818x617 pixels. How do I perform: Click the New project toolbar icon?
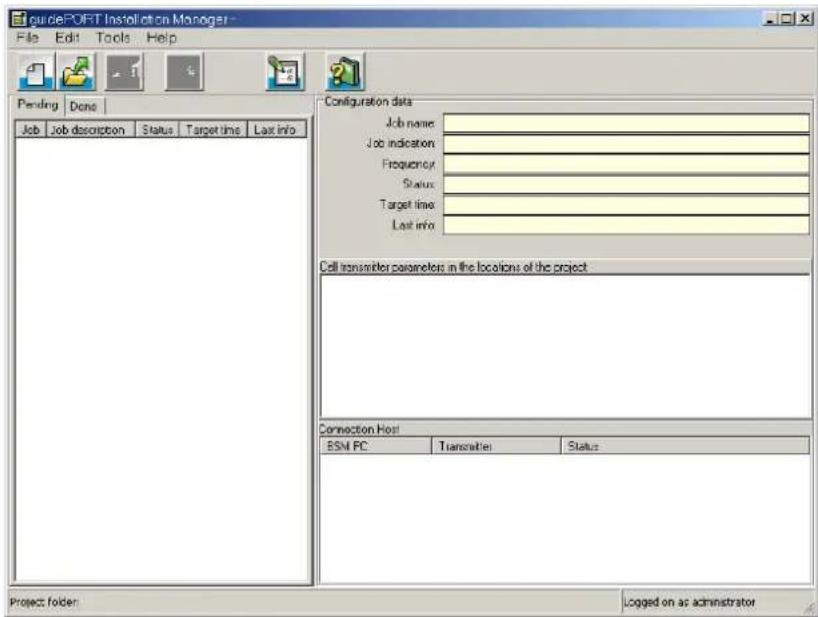coord(35,72)
